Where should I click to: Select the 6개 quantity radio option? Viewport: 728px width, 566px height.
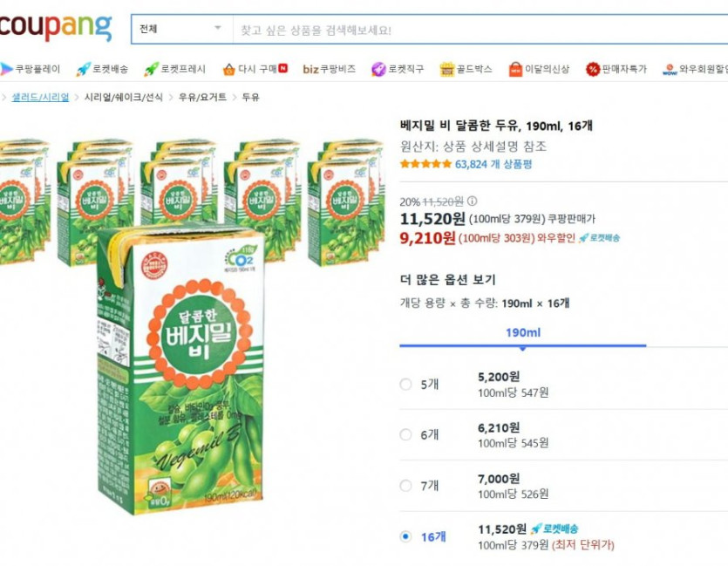pos(405,435)
